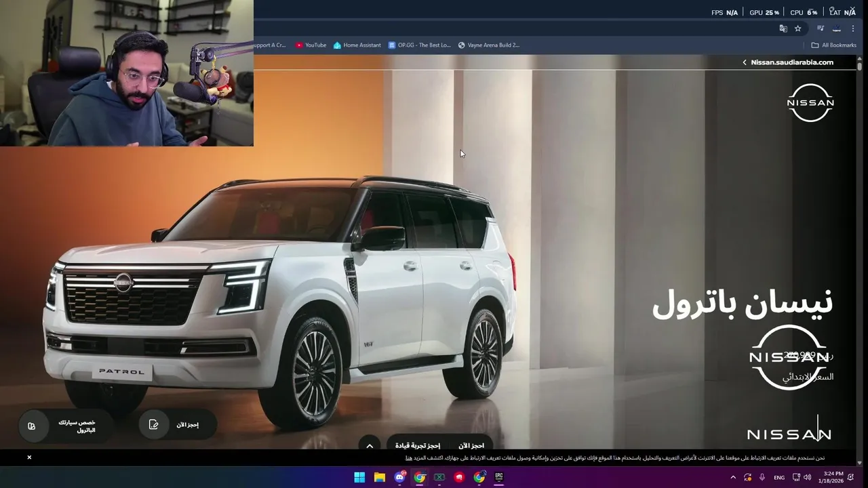Bookmark this page with the star icon
Screen dimensions: 868x488
coord(797,28)
